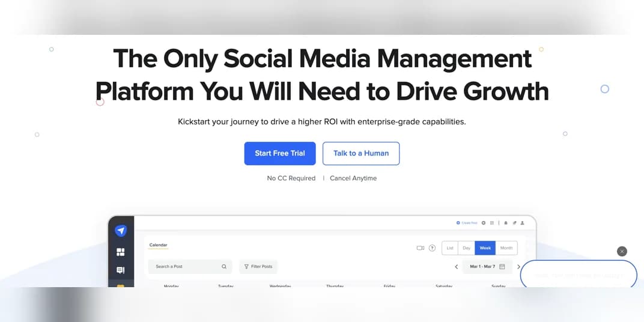Viewport: 644px width, 322px height.
Task: Switch calendar to Day view
Action: [467, 248]
